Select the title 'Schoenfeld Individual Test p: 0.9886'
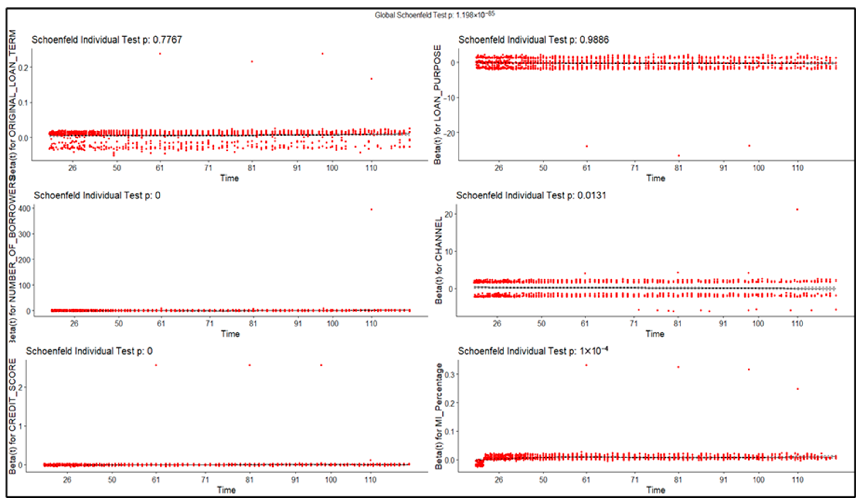This screenshot has width=860, height=504. click(534, 40)
